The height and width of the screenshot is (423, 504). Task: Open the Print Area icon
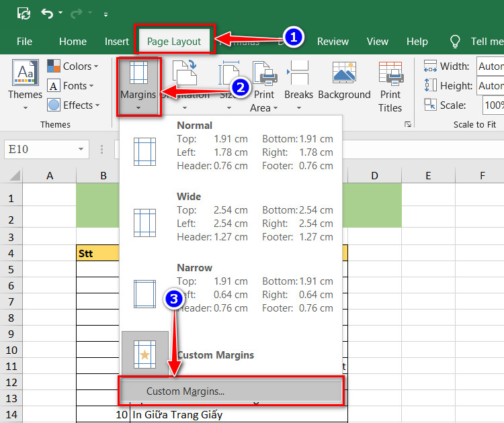tap(265, 74)
